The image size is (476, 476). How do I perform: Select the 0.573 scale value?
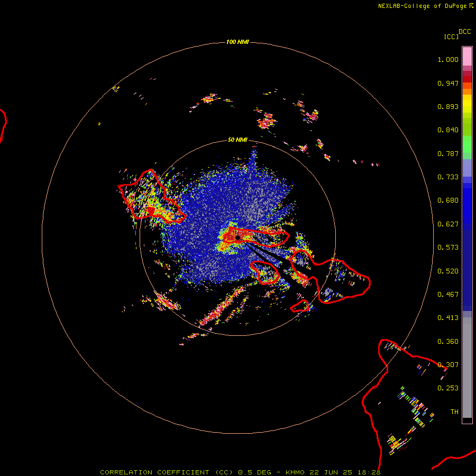tap(448, 248)
